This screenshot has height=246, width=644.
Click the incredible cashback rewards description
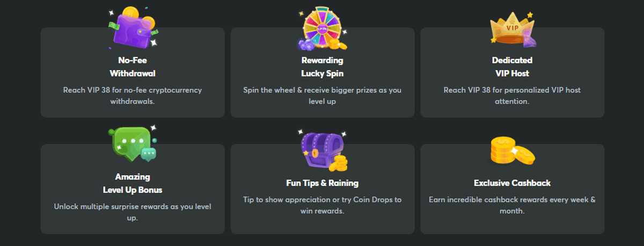pyautogui.click(x=512, y=205)
